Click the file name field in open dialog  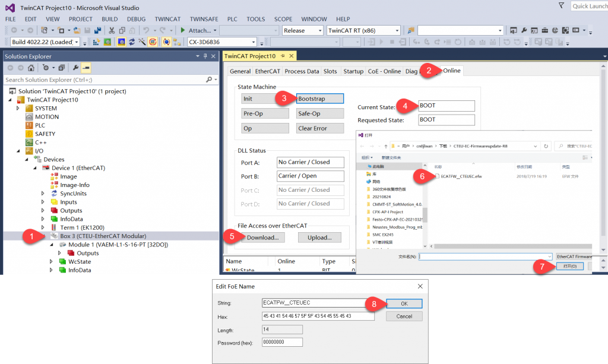click(485, 257)
